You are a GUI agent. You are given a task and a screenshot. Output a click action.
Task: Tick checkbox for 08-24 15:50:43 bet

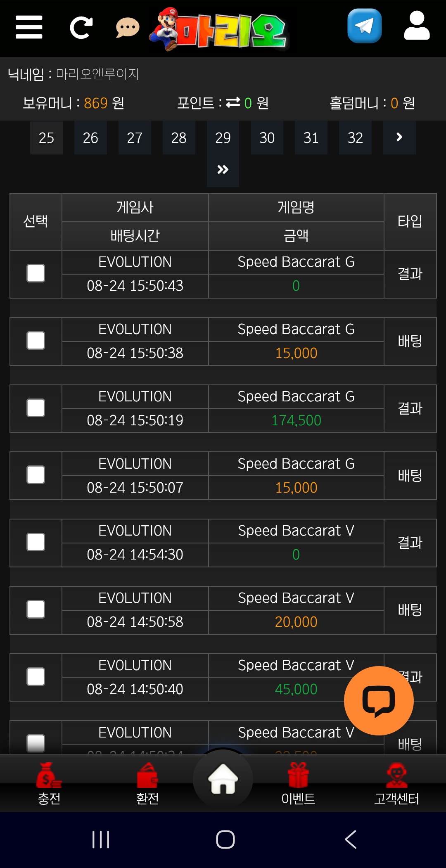(x=36, y=273)
